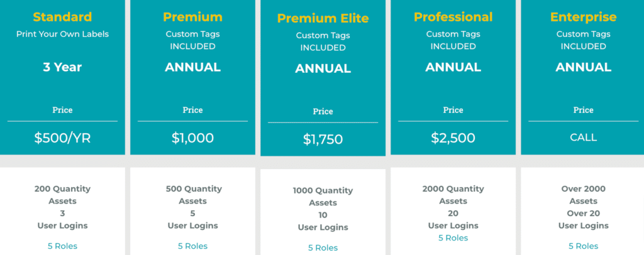Click the $1,750 price
The image size is (644, 255).
point(323,139)
